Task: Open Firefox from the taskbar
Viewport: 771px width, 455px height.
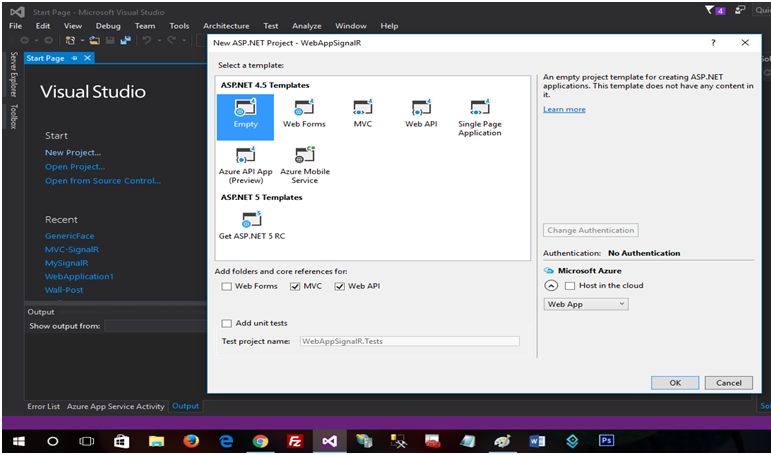Action: click(191, 441)
